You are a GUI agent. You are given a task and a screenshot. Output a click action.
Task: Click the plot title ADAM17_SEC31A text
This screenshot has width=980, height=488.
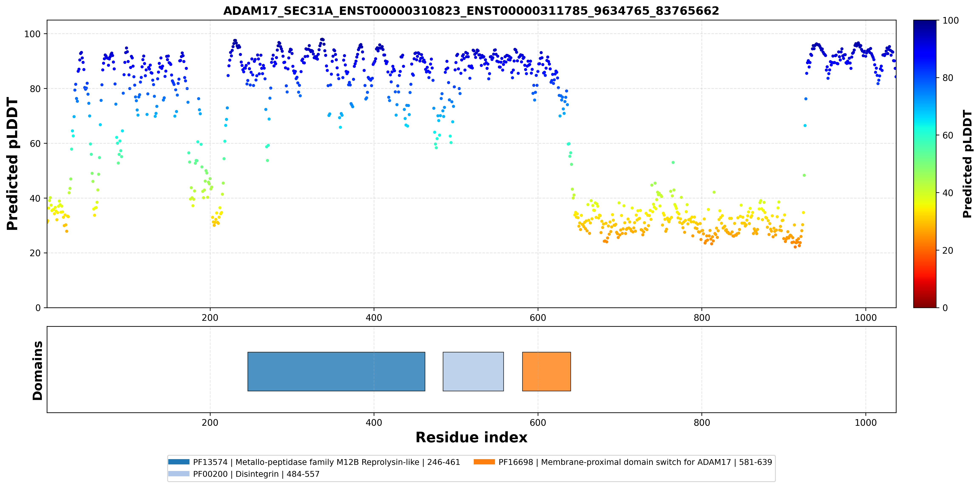tap(471, 11)
